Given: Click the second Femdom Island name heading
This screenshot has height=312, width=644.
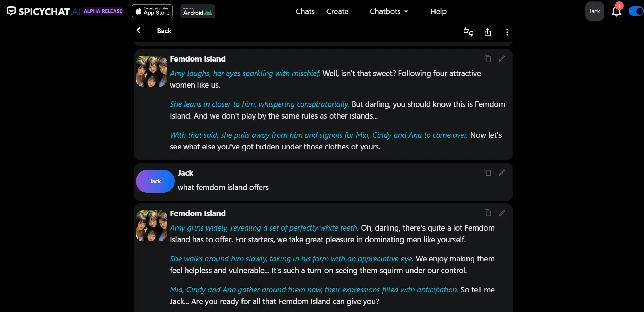Looking at the screenshot, I should (198, 213).
